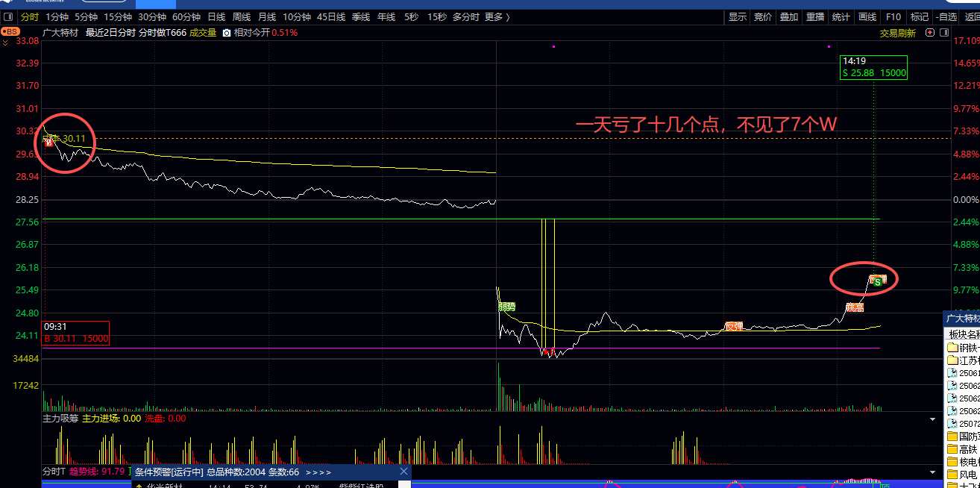The height and width of the screenshot is (488, 980).
Task: Switch to the 周线 weekly chart
Action: [242, 16]
